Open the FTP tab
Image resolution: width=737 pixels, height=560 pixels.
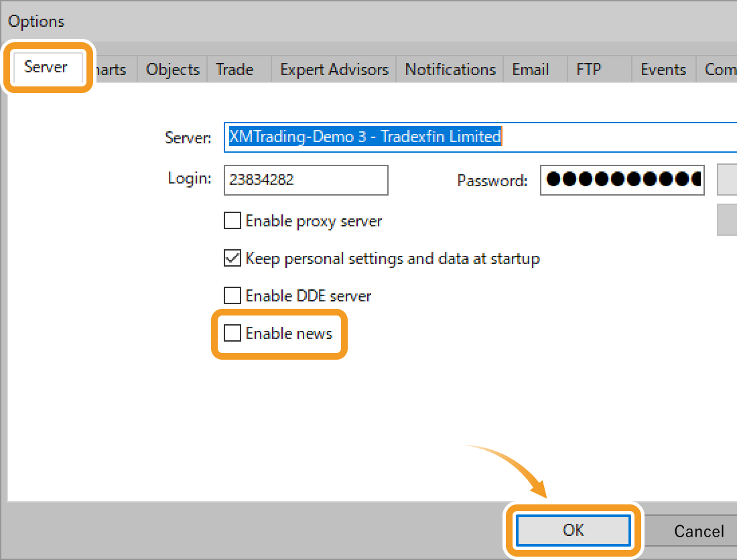589,70
